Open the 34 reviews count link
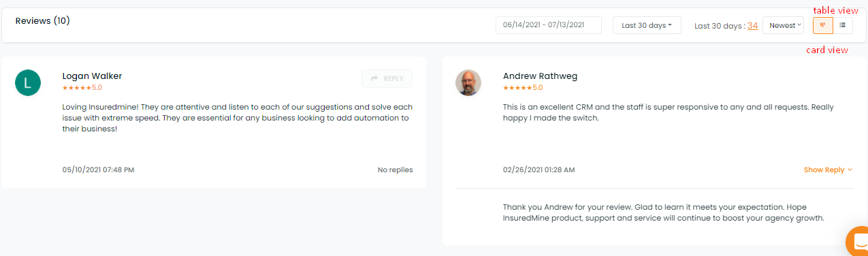This screenshot has height=256, width=868. [752, 26]
